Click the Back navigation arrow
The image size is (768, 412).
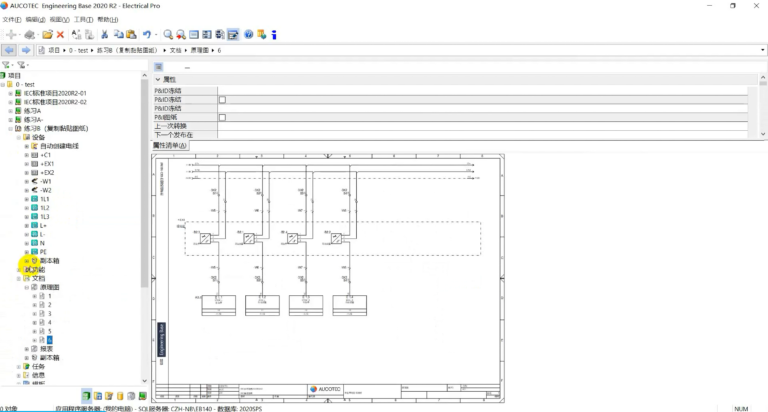pyautogui.click(x=9, y=50)
